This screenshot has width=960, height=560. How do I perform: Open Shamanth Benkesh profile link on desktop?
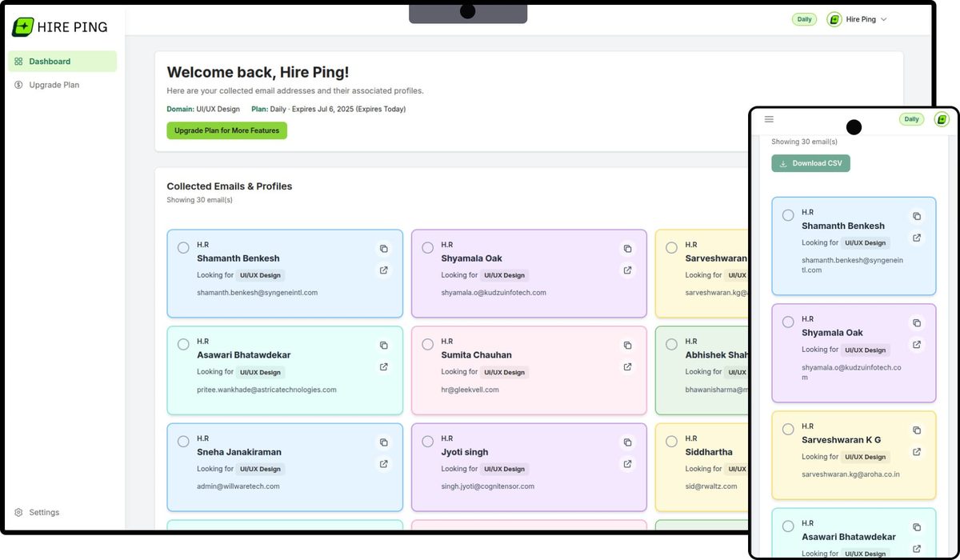tap(383, 270)
